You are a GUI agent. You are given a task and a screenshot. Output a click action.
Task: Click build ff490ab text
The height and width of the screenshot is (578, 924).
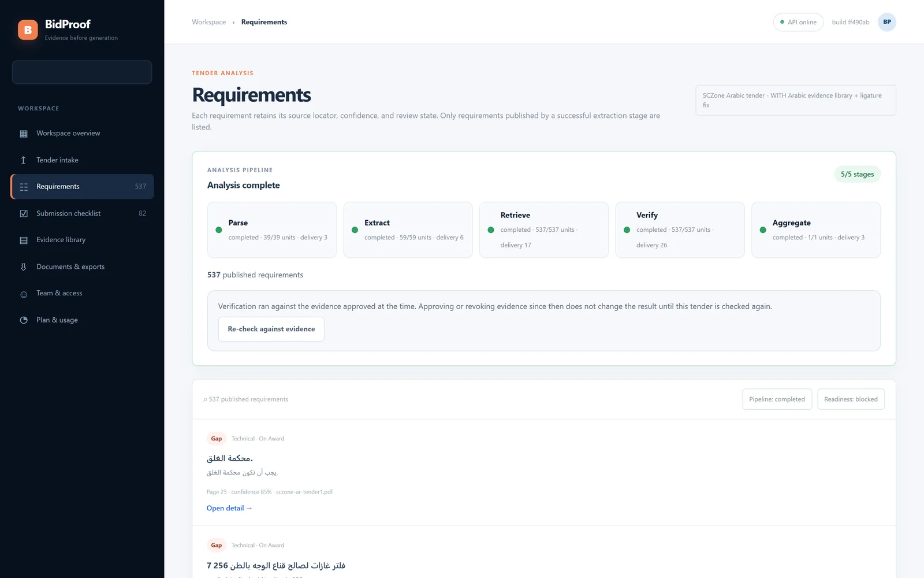pos(850,22)
